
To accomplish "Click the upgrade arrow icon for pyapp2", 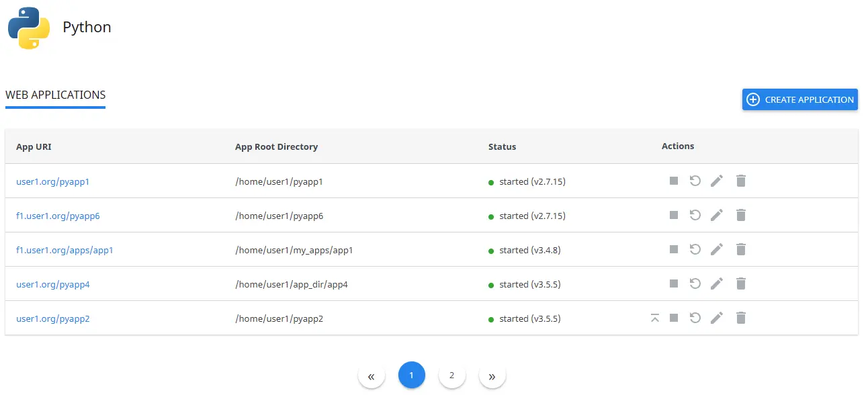I will coord(655,318).
